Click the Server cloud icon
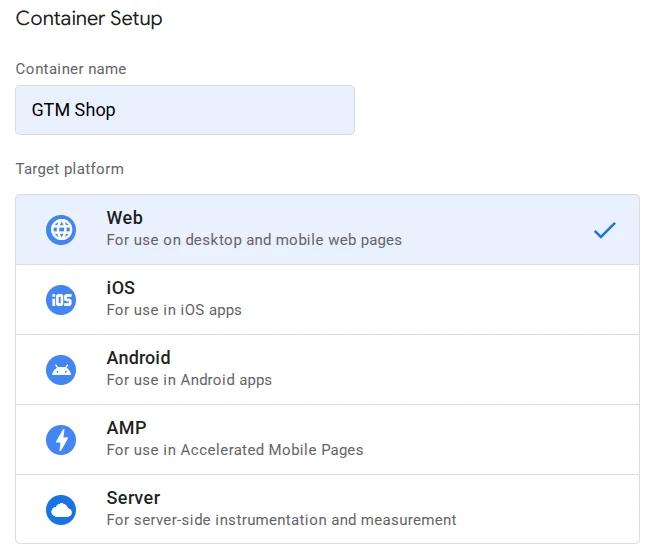 pos(61,510)
